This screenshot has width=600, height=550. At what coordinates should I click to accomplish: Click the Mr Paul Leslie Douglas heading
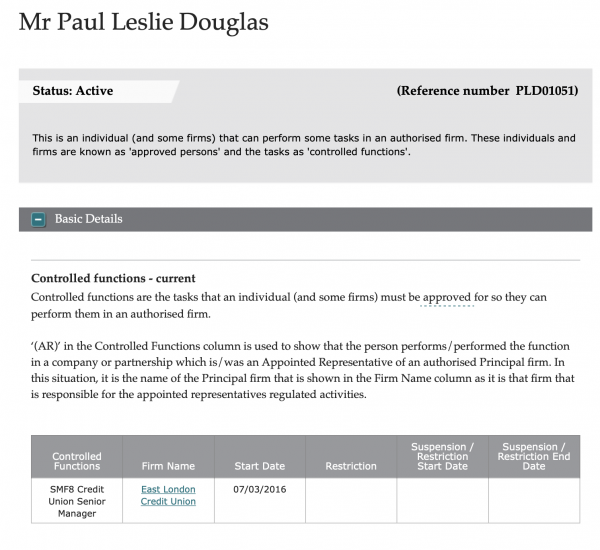144,22
